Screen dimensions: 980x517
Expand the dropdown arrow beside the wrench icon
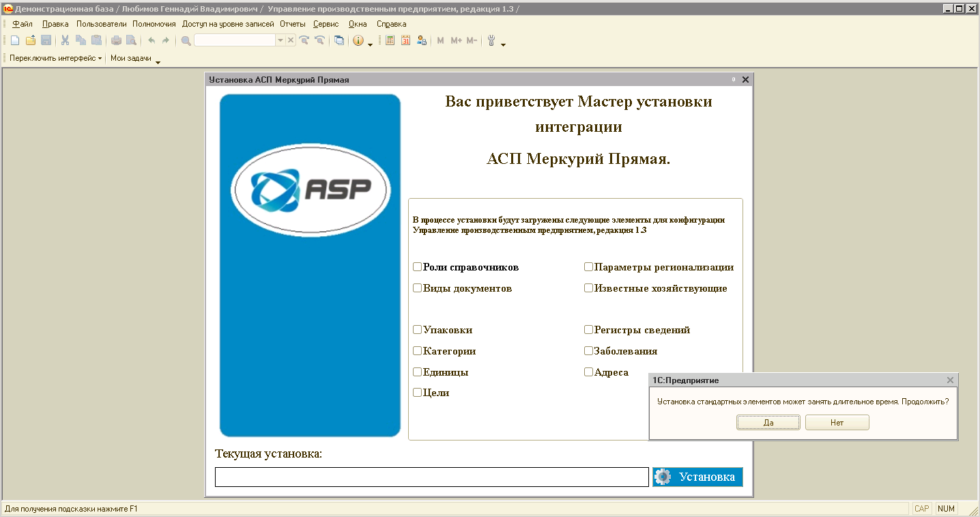pyautogui.click(x=503, y=44)
